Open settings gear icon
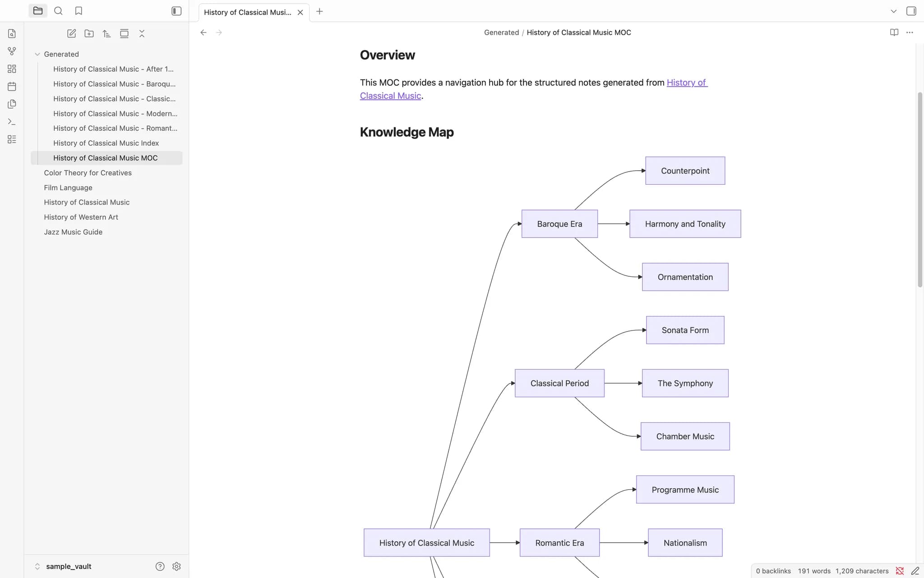 [176, 566]
